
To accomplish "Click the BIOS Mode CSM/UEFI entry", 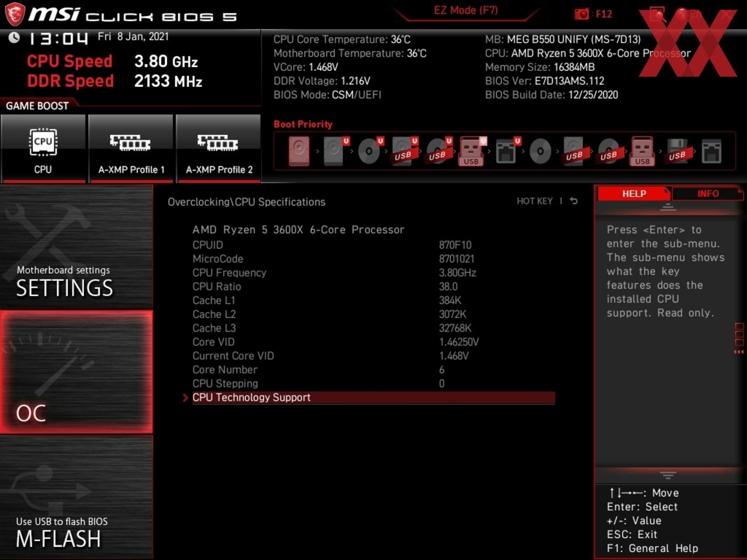I will tap(327, 94).
